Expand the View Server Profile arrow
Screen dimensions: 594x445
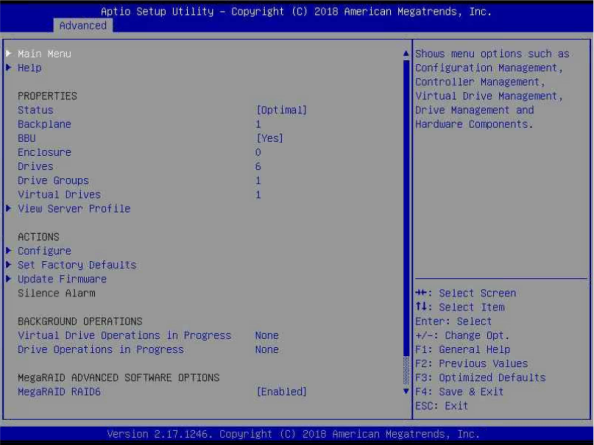tap(9, 208)
